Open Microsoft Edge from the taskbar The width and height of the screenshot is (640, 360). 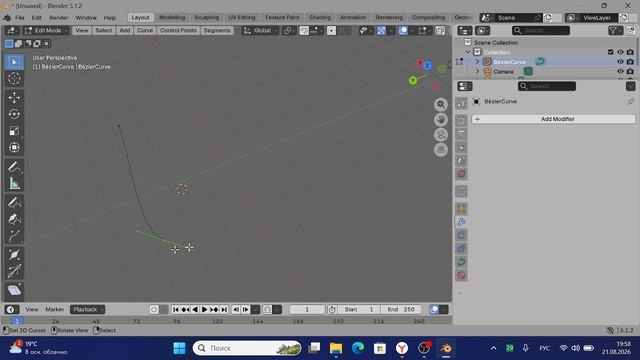[358, 348]
